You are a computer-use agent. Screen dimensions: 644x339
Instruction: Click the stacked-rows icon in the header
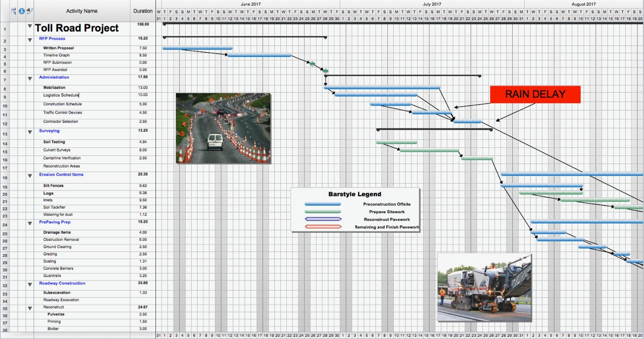click(x=14, y=11)
